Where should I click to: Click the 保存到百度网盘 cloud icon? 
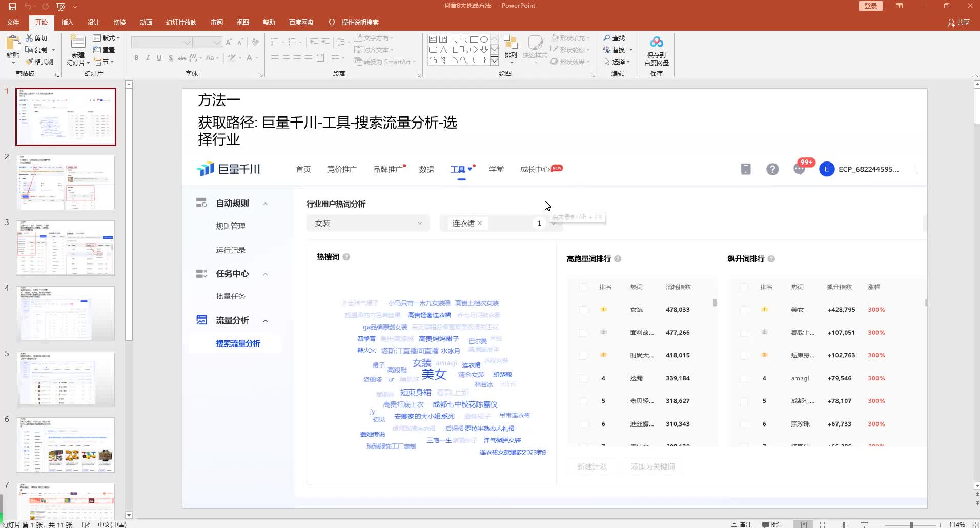click(x=657, y=42)
